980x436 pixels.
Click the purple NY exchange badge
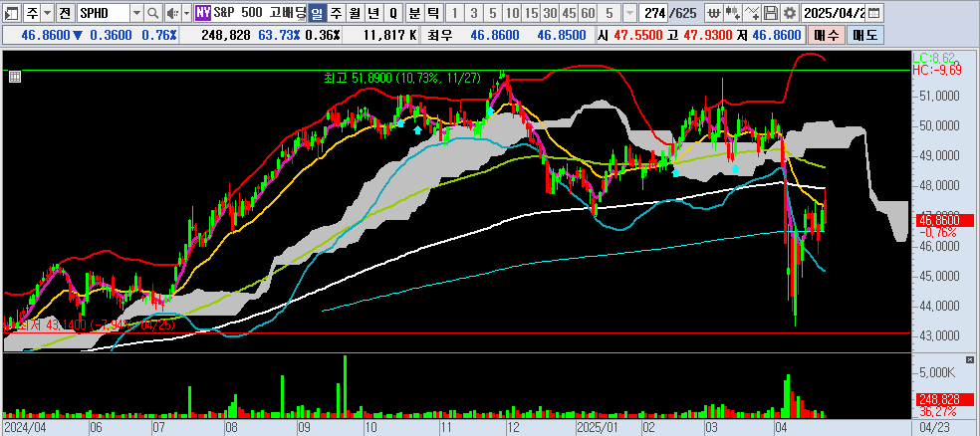(202, 12)
